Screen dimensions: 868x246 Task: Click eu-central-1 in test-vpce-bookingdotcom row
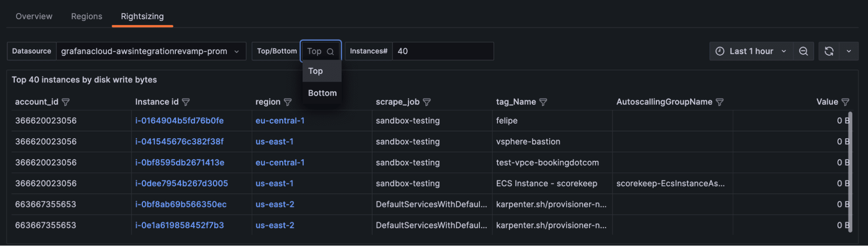(x=280, y=163)
